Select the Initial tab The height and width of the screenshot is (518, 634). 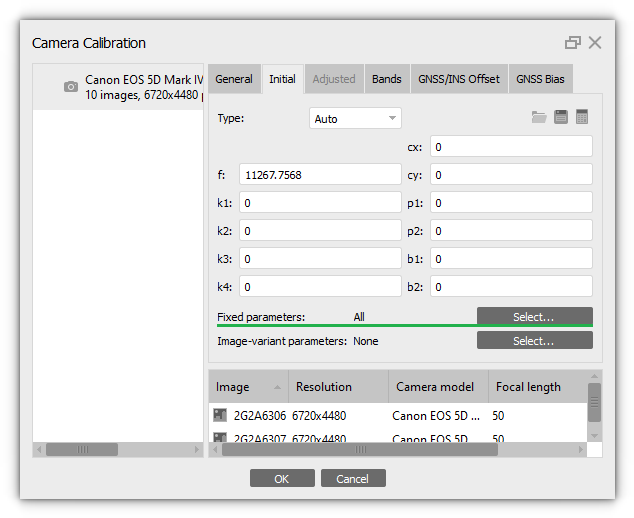tap(283, 79)
